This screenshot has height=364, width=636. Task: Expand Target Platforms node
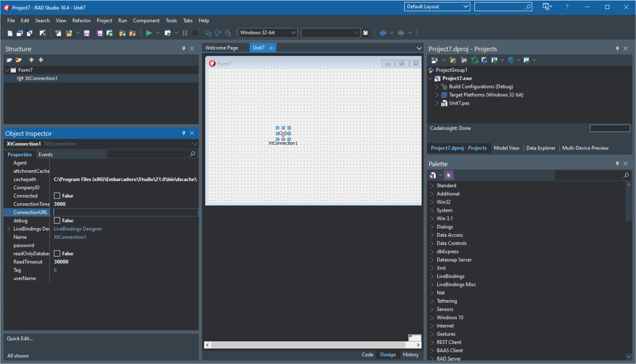pyautogui.click(x=437, y=95)
